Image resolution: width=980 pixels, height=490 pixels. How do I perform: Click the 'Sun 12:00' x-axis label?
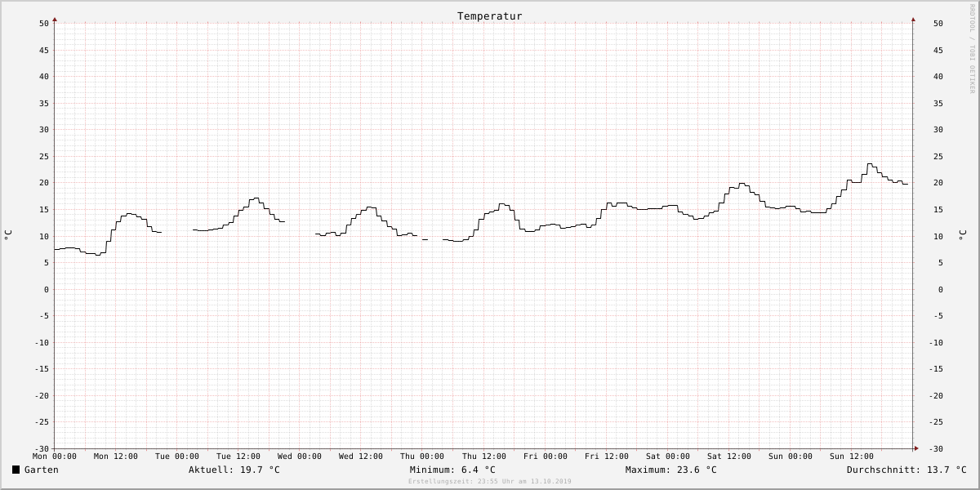(852, 457)
